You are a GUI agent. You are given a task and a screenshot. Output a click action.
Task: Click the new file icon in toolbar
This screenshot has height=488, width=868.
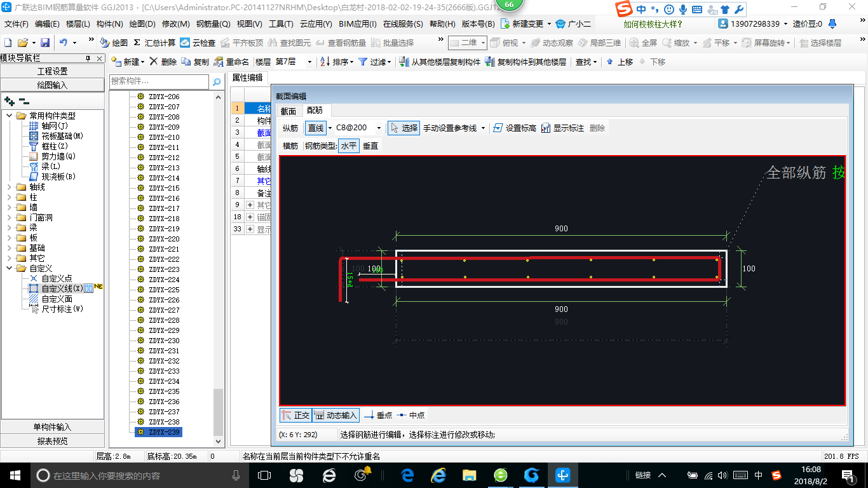pos(8,43)
